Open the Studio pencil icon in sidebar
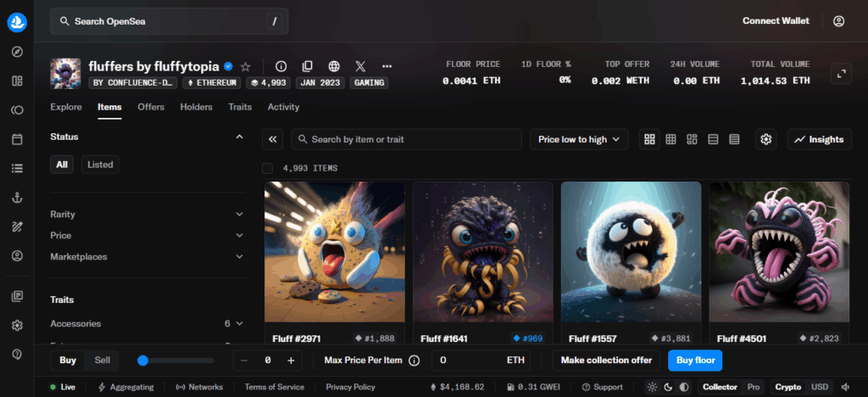 pos(17,226)
